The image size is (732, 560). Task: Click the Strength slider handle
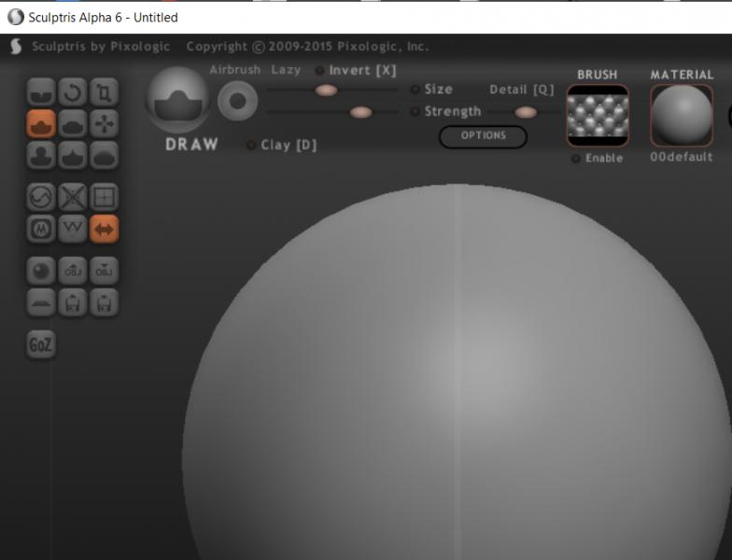360,112
